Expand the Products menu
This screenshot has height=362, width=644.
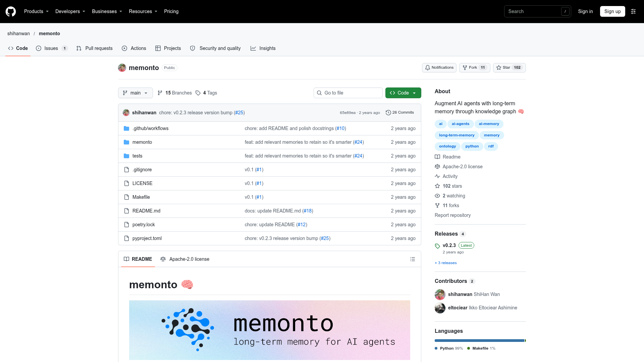tap(36, 11)
